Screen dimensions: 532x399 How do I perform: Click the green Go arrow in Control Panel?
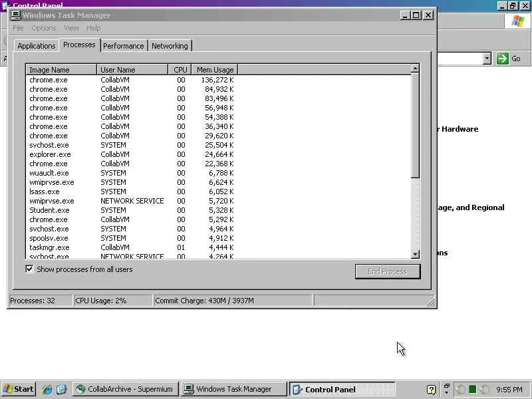502,59
